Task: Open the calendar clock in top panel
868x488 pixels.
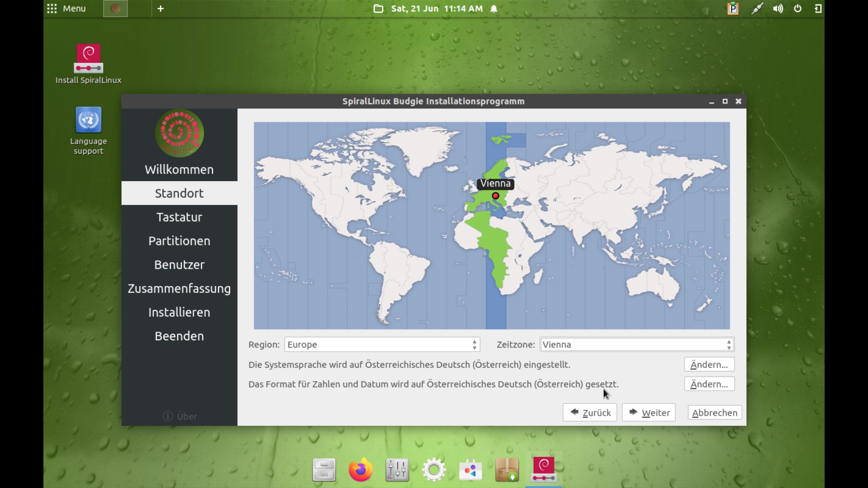Action: [437, 8]
